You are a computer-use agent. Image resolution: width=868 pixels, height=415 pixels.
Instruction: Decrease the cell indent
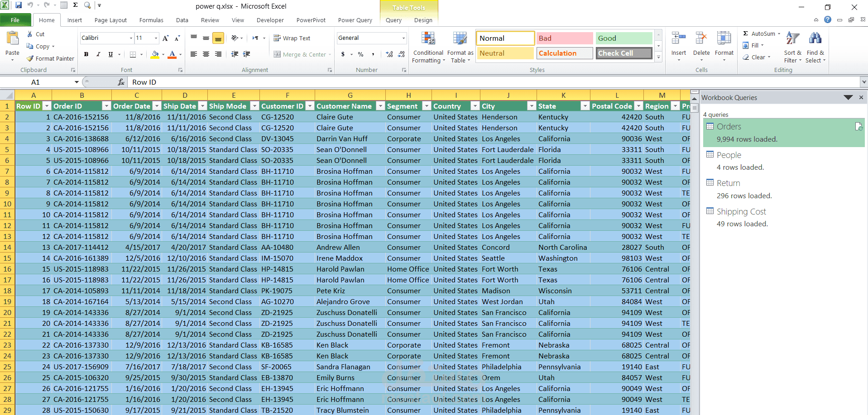click(235, 54)
